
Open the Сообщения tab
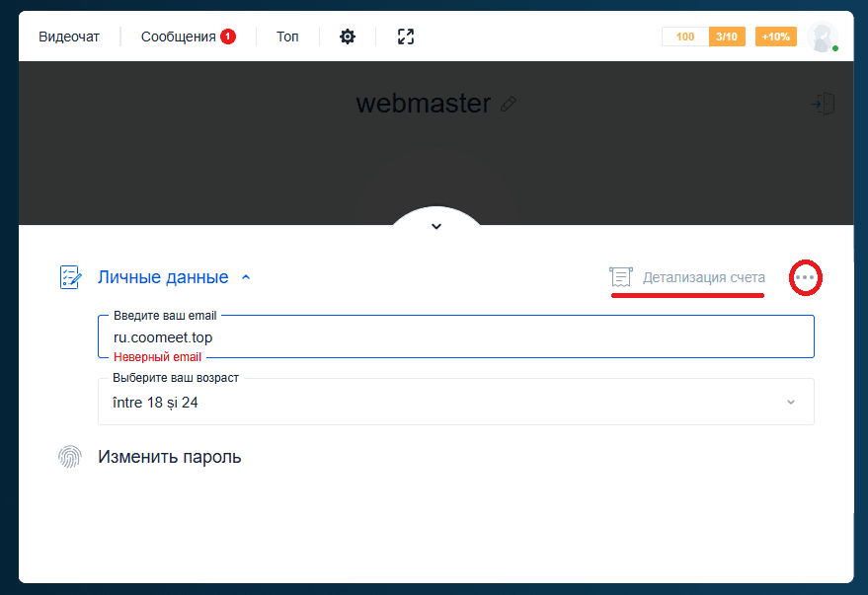tap(179, 37)
